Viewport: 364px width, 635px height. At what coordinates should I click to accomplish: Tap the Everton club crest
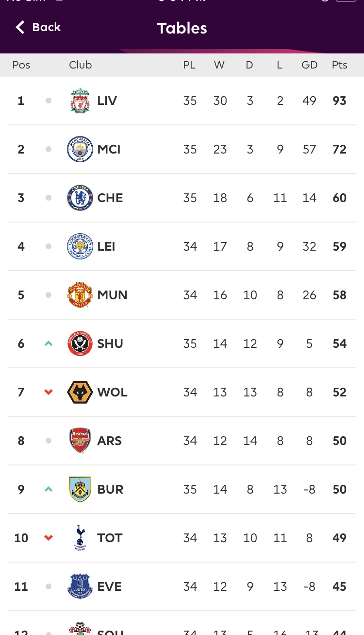pyautogui.click(x=80, y=586)
